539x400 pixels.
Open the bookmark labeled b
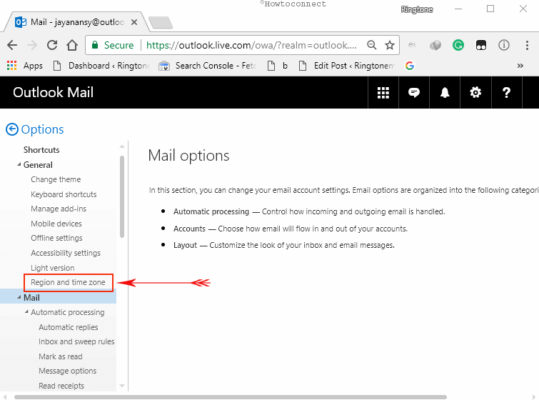278,65
